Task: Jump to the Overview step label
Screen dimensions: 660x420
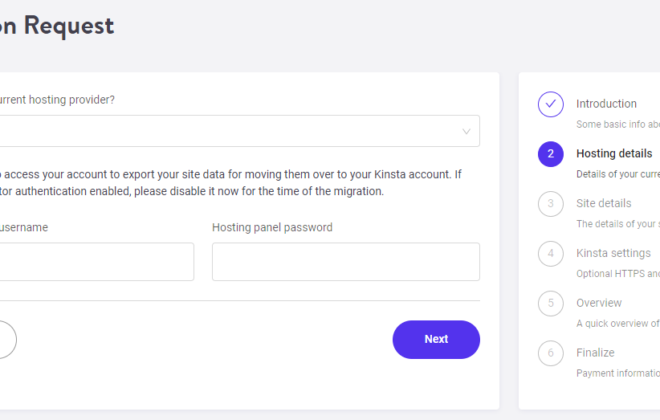Action: click(599, 303)
